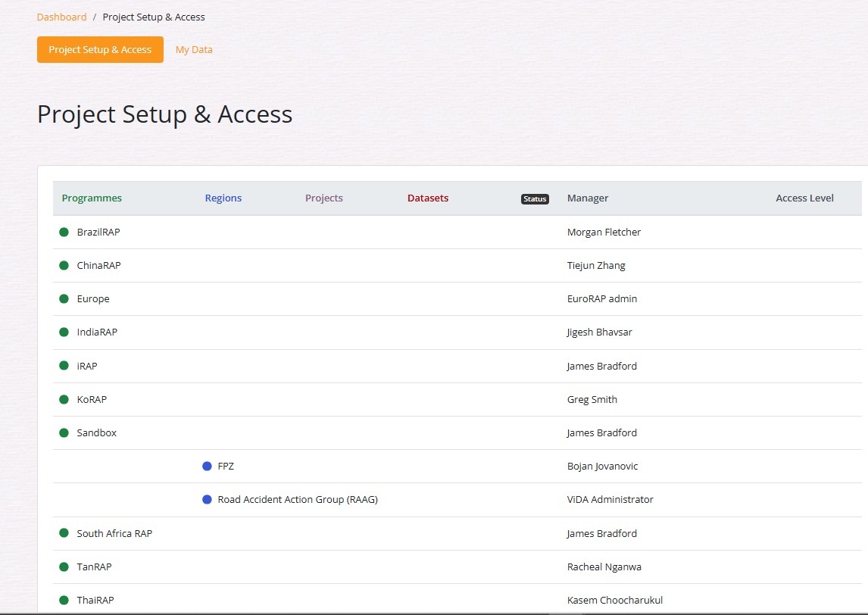868x615 pixels.
Task: Open the Dashboard breadcrumb link
Action: click(61, 17)
